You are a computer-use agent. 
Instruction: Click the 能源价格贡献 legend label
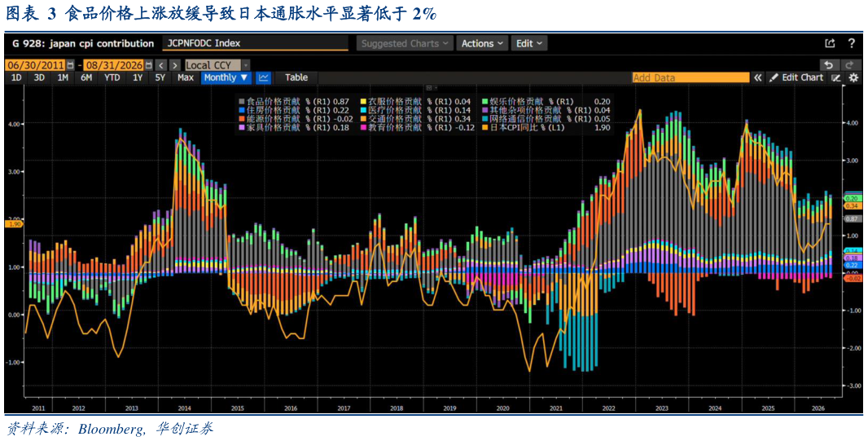273,118
